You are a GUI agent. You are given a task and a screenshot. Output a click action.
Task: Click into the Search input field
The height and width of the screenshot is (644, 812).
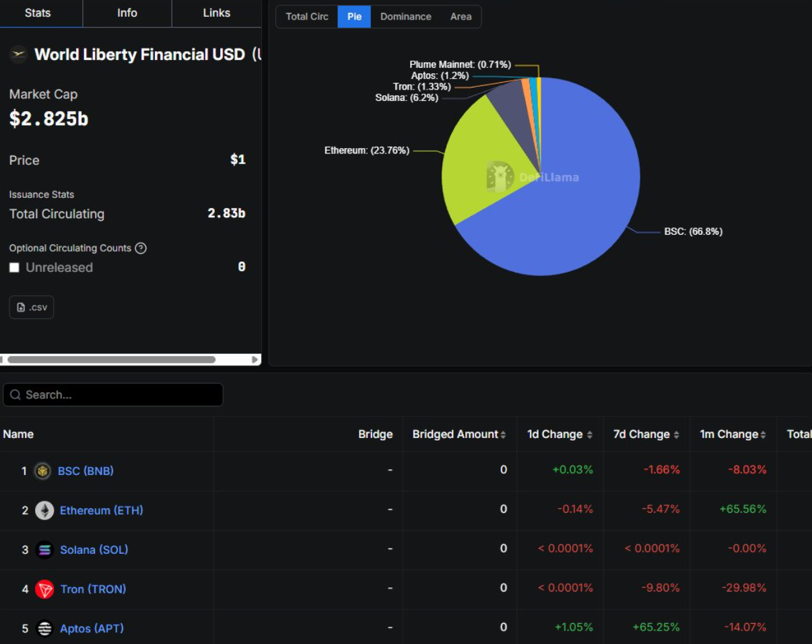(121, 395)
